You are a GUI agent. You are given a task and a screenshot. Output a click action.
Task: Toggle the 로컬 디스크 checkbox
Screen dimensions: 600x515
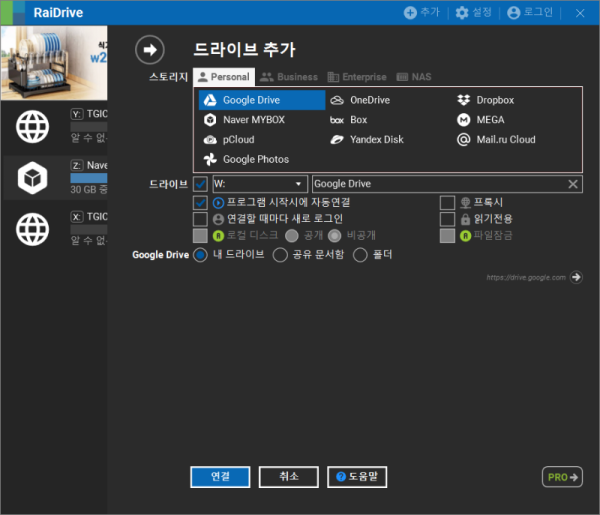[200, 236]
